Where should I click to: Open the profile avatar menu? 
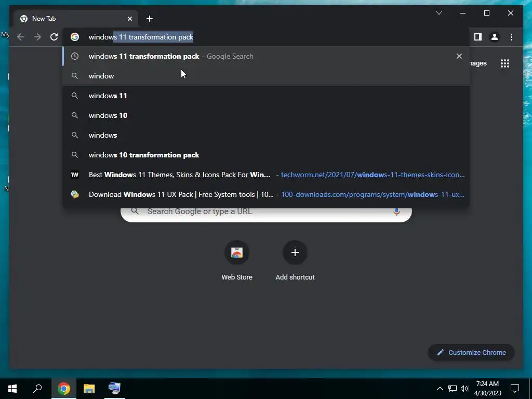coord(495,37)
